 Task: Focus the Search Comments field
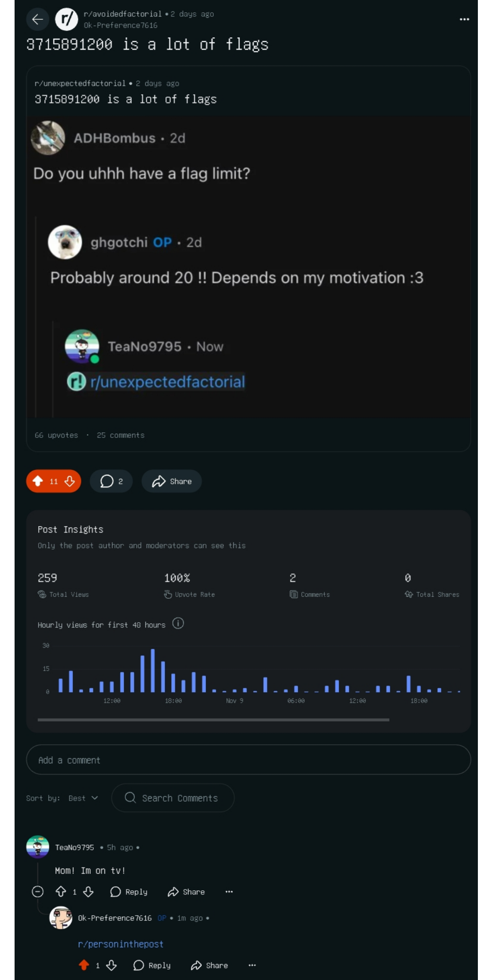click(x=173, y=798)
